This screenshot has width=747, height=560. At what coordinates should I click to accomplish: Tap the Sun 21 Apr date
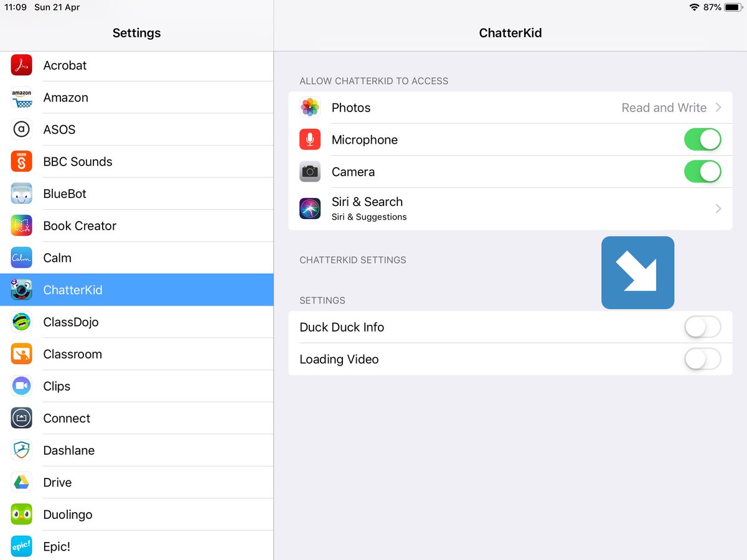click(57, 7)
